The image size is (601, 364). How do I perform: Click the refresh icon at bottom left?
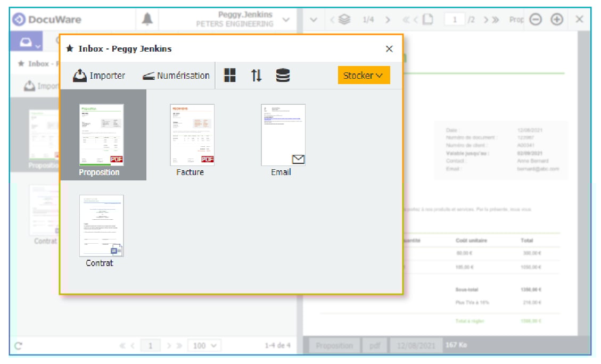pyautogui.click(x=19, y=346)
